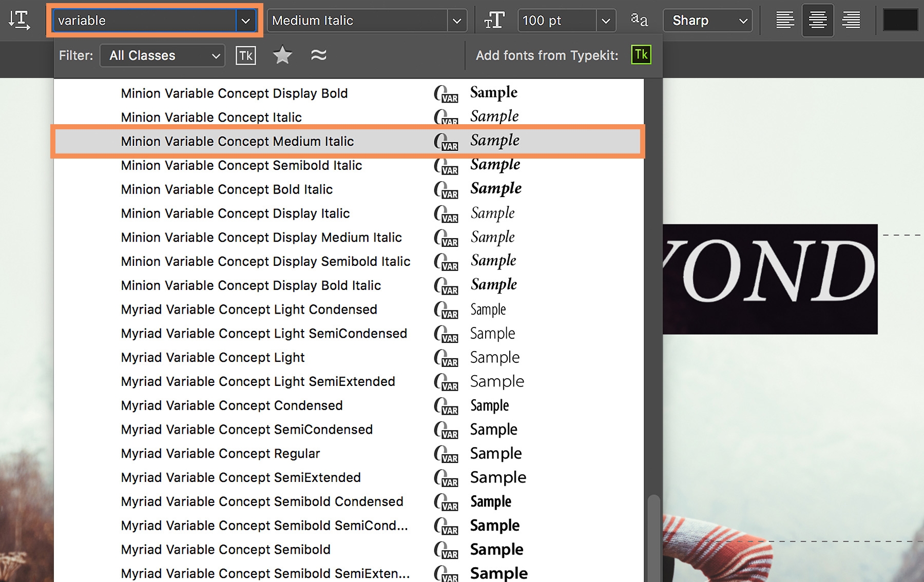This screenshot has width=924, height=582.
Task: Click the font size (tT) icon
Action: click(494, 21)
